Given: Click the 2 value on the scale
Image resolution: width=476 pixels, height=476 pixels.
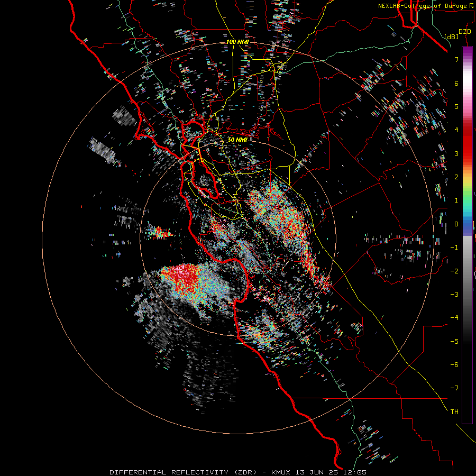Looking at the screenshot, I should click(x=456, y=177).
